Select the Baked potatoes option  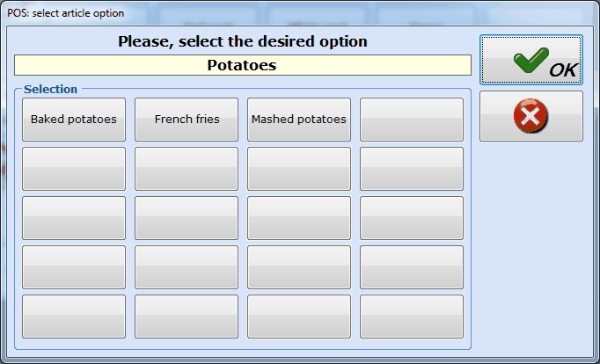tap(74, 120)
